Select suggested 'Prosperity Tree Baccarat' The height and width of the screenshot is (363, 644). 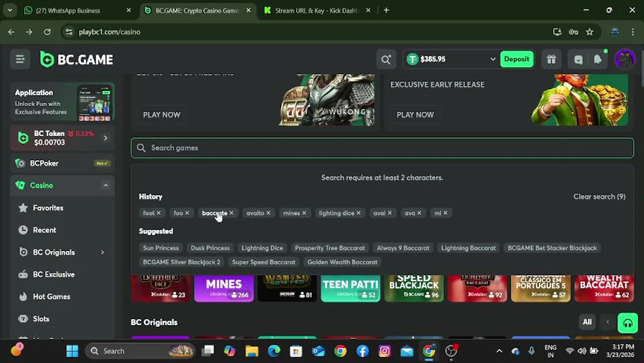[330, 248]
